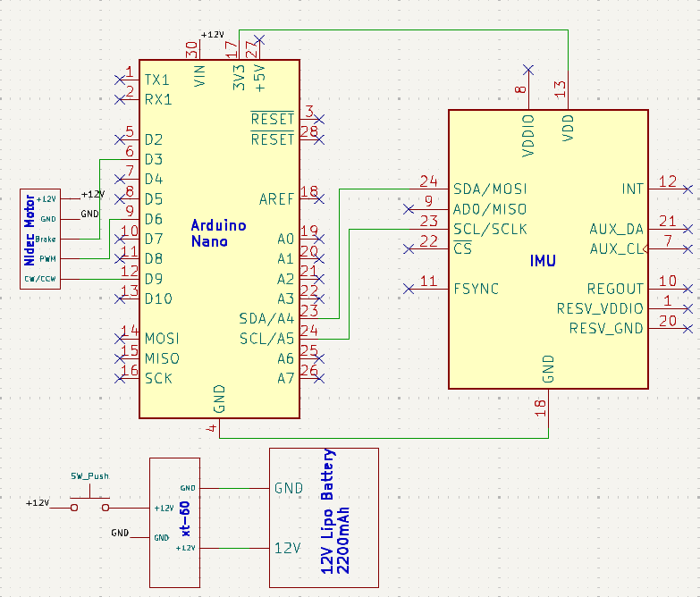Click the AREF pin label on Arduino
Screen dimensions: 700x597
276,199
